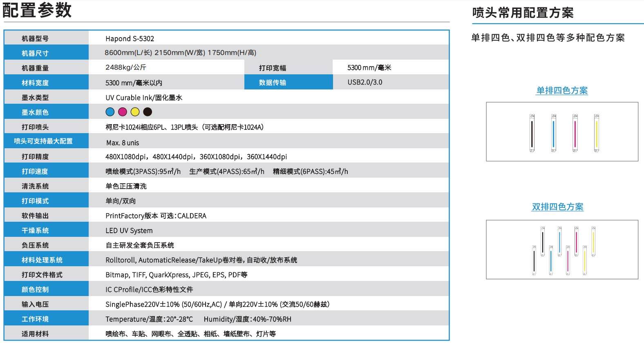The width and height of the screenshot is (644, 343).
Task: Select the black ink color circle
Action: [148, 112]
